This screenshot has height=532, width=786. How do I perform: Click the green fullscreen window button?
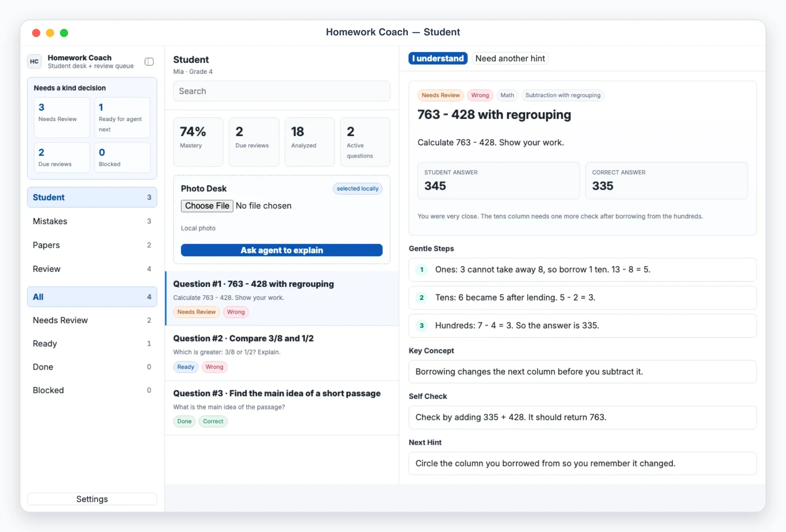64,33
